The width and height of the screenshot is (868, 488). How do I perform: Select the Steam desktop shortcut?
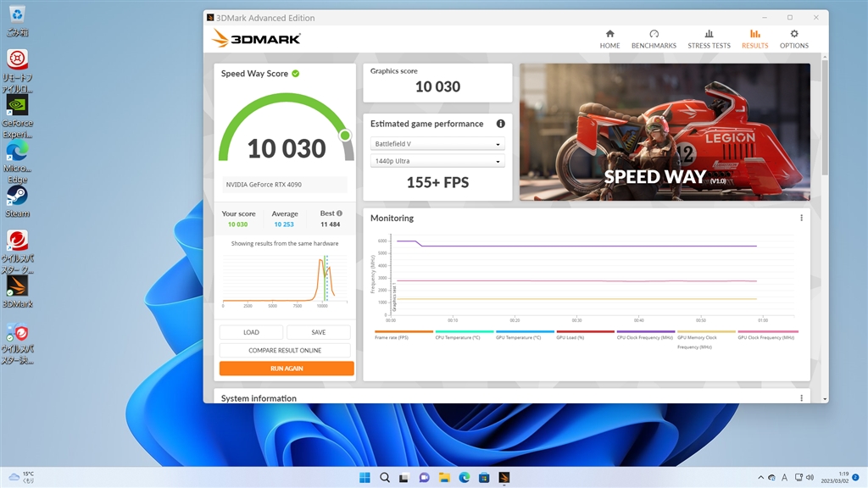(x=17, y=202)
